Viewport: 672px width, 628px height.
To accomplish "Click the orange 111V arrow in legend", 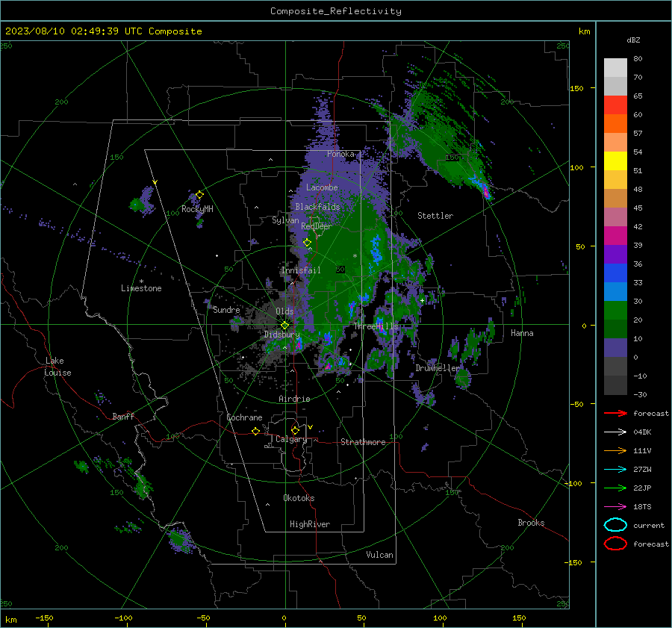I will click(615, 450).
